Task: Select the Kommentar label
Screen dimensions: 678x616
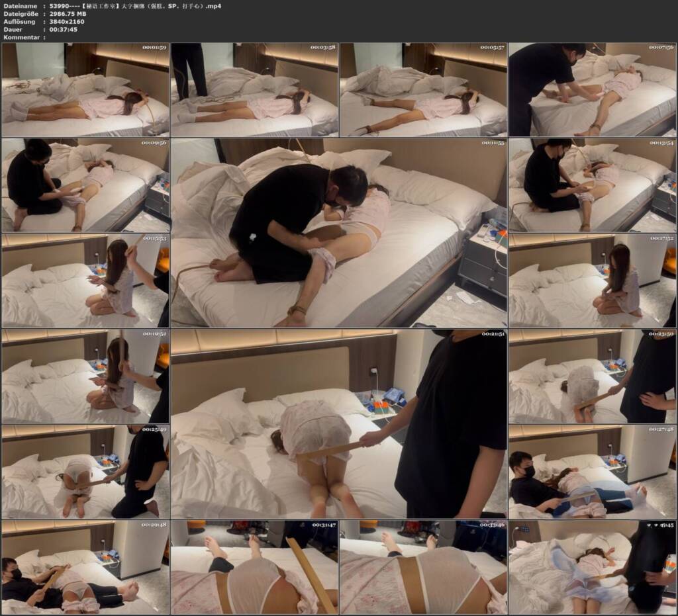Action: tap(22, 37)
